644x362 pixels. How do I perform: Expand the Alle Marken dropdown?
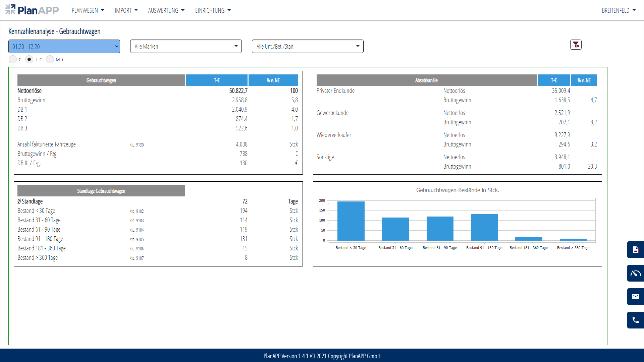point(186,46)
